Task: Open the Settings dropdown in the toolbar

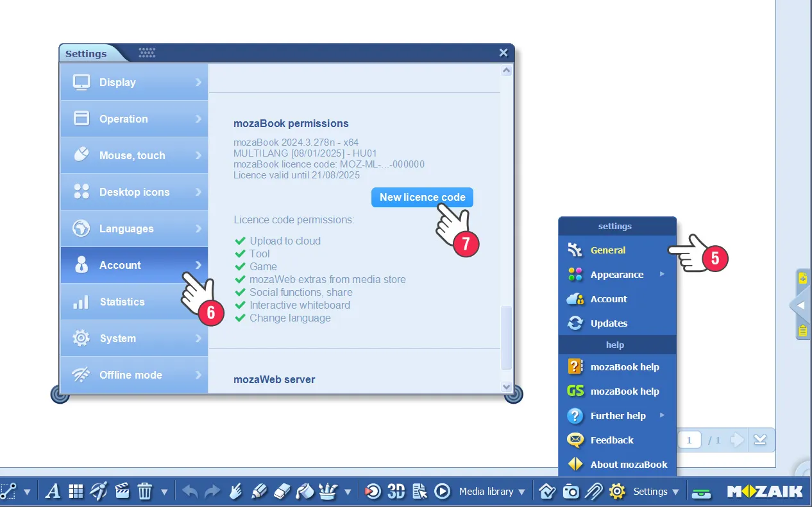Action: tap(656, 492)
